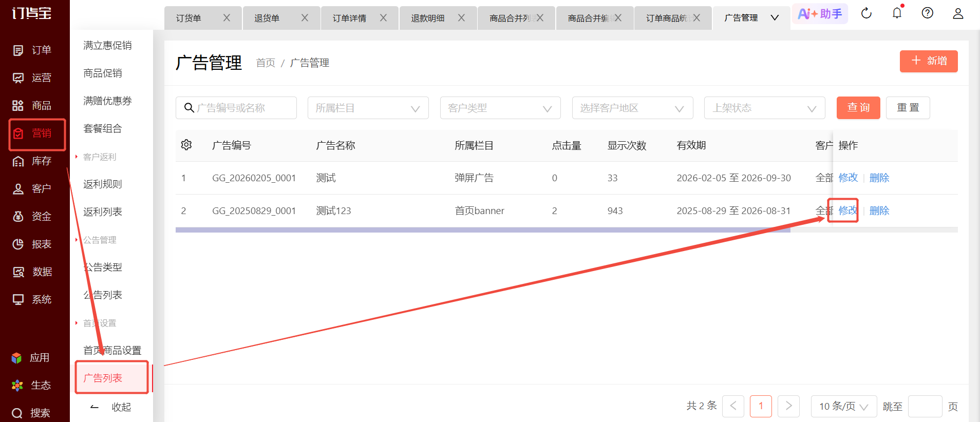Switch to the 订货单 tab
Image resolution: width=980 pixels, height=422 pixels.
189,18
